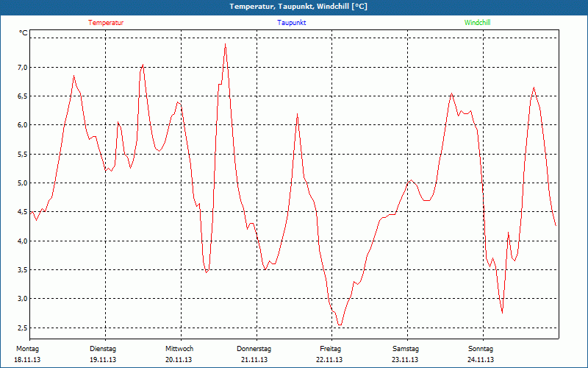Click the green Windchill legend label

pos(477,23)
